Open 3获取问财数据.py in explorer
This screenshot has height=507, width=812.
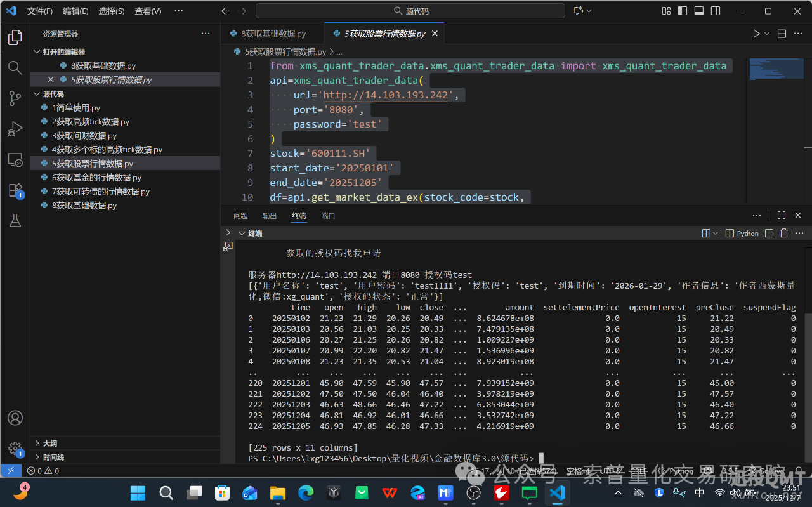point(84,136)
